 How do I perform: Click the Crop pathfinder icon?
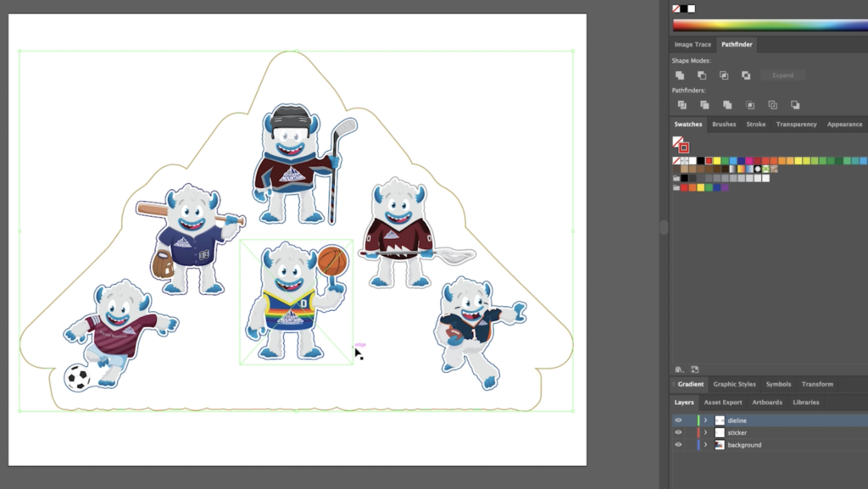pyautogui.click(x=750, y=104)
